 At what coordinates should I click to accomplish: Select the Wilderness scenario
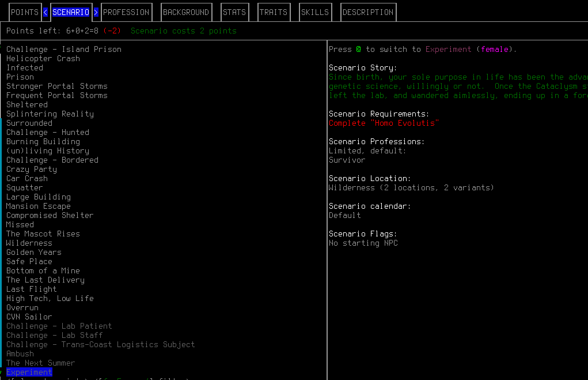point(29,243)
